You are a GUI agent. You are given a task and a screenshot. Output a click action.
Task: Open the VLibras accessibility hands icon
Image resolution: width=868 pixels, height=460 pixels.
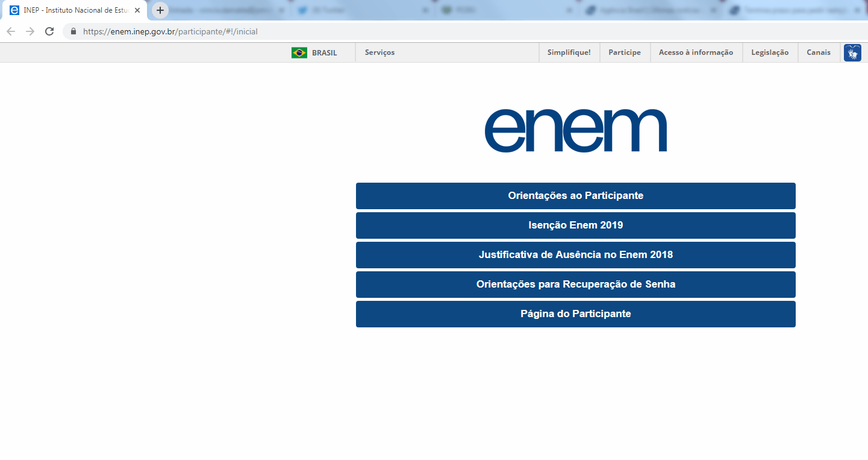pyautogui.click(x=852, y=53)
